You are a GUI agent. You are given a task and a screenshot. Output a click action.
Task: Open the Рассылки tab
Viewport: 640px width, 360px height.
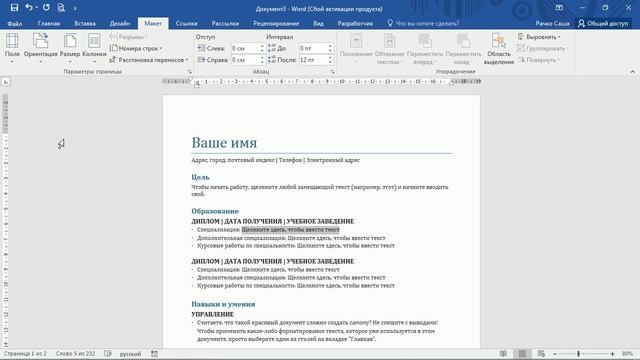225,24
